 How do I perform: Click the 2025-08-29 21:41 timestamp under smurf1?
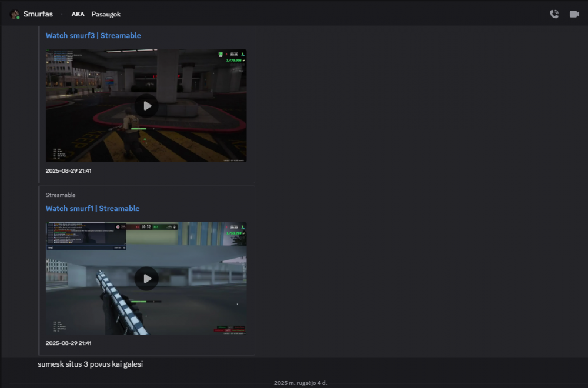tap(69, 343)
